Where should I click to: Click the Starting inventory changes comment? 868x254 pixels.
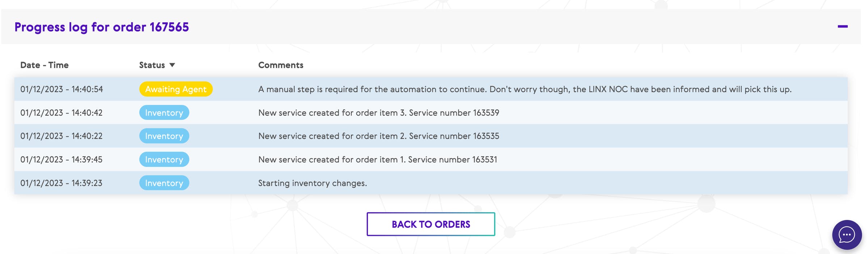click(312, 183)
